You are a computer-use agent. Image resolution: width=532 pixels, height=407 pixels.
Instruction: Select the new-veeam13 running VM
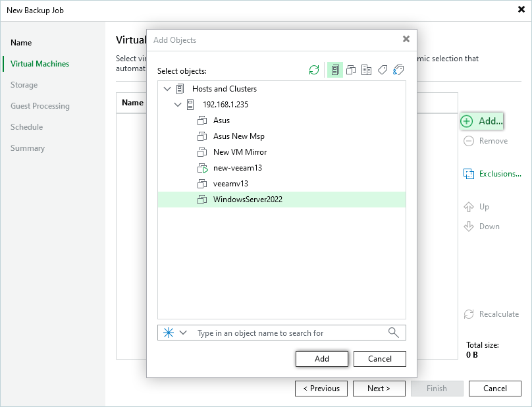237,168
